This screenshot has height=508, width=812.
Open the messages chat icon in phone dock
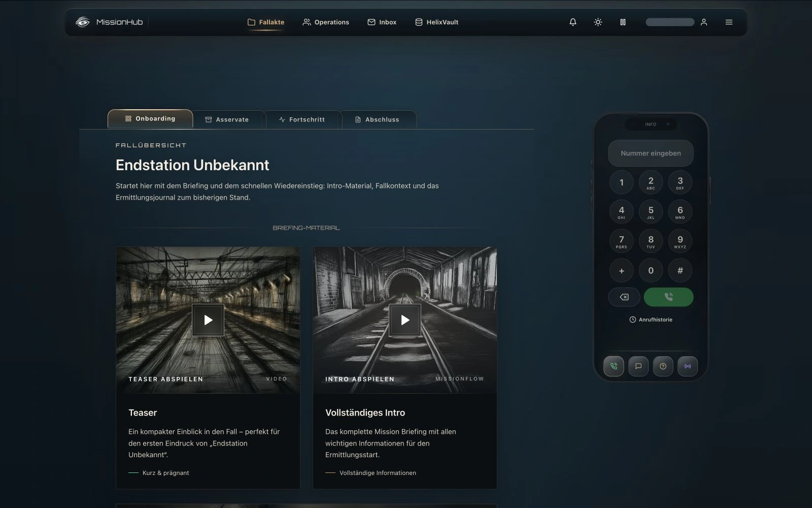[638, 366]
